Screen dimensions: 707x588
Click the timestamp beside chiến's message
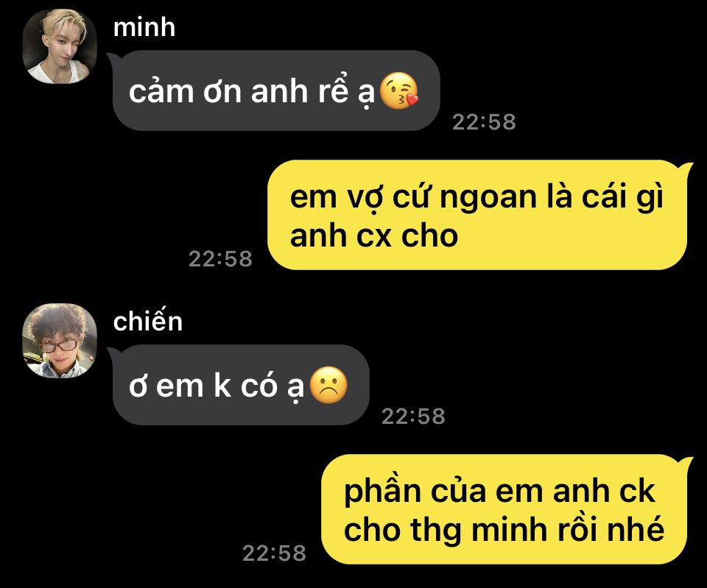coord(413,417)
